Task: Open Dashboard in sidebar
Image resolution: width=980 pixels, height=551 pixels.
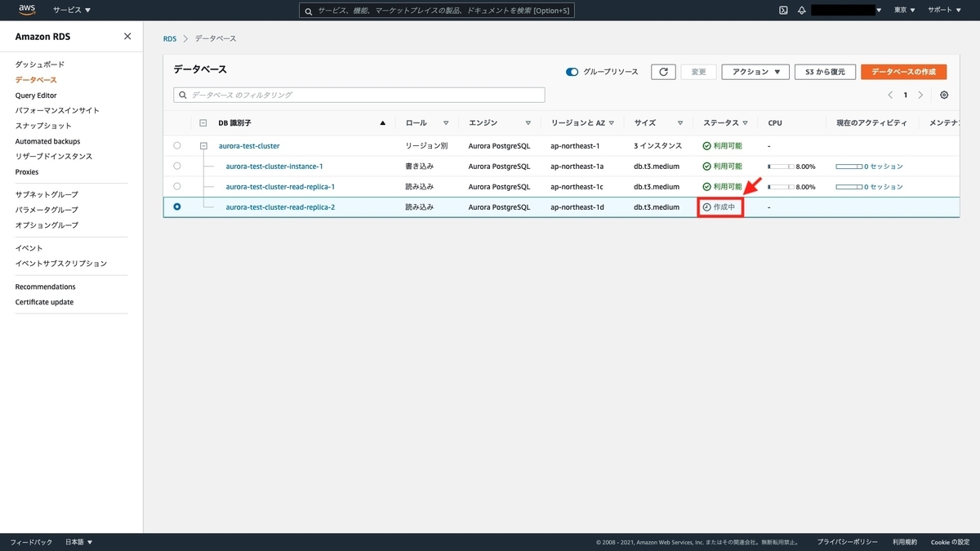Action: 39,64
